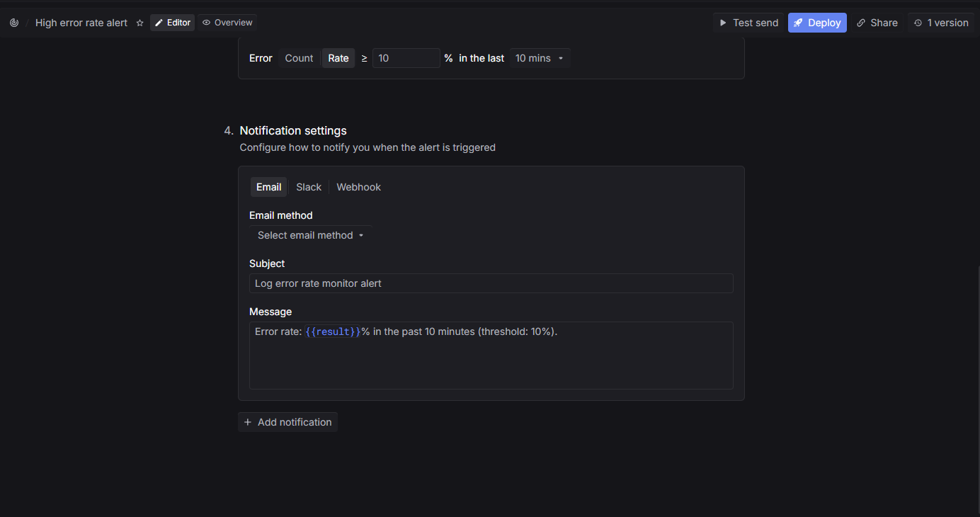
Task: Switch to the Slack notification tab
Action: click(308, 187)
